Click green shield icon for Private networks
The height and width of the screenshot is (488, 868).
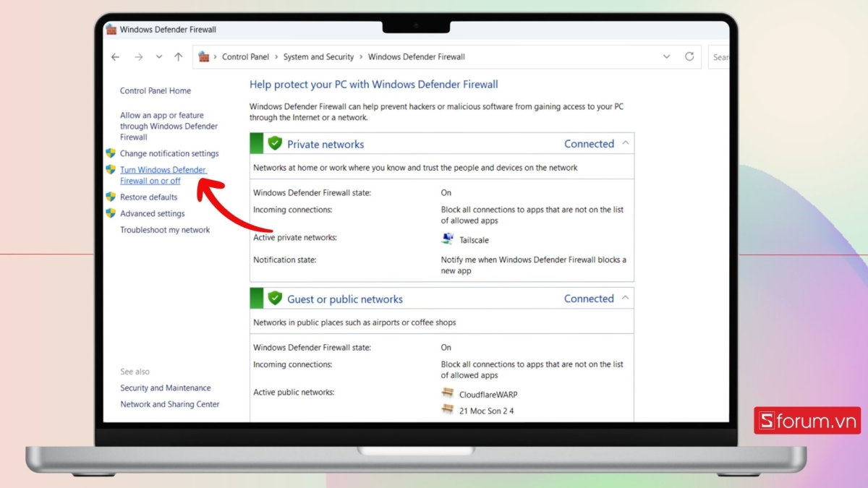(x=275, y=143)
